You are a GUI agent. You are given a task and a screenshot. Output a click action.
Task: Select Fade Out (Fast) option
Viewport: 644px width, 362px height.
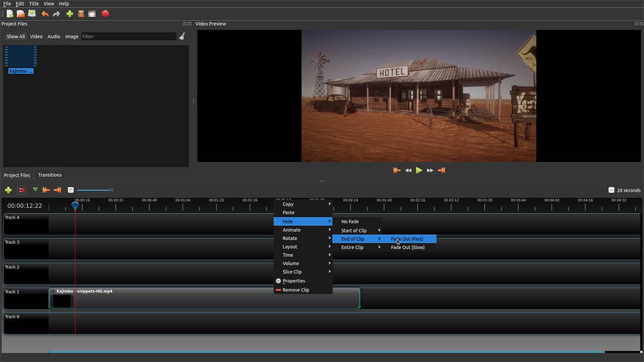point(409,239)
